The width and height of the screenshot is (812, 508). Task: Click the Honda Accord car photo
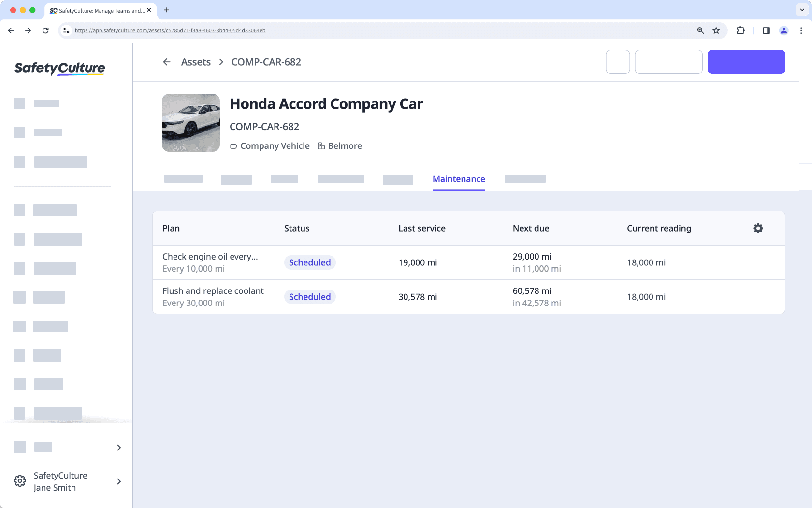pyautogui.click(x=190, y=123)
